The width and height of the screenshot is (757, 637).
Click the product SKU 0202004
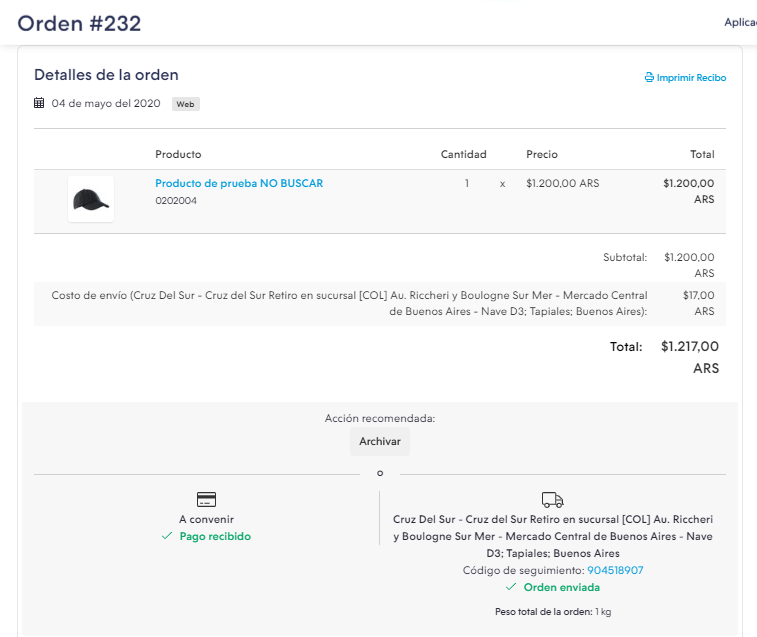(176, 201)
